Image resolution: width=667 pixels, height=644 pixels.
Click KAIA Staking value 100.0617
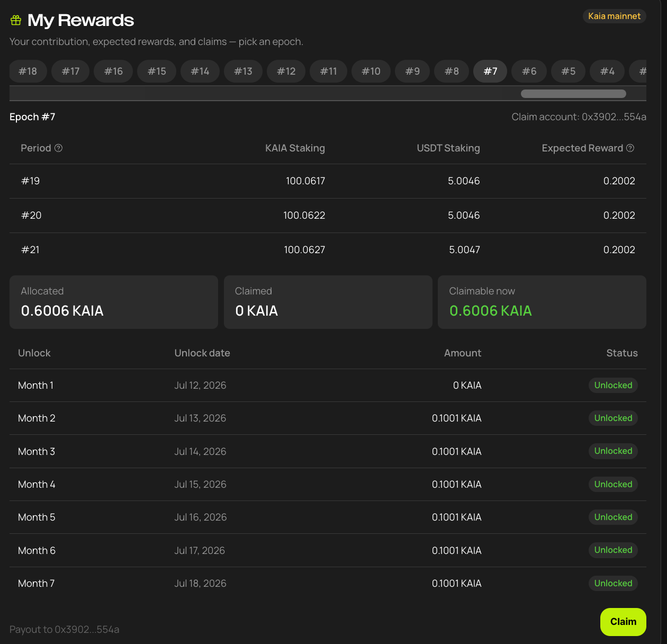[x=305, y=181]
